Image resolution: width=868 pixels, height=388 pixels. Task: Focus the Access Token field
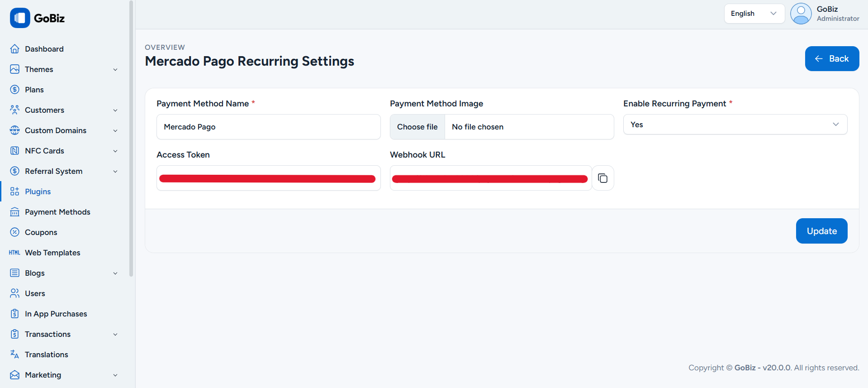pyautogui.click(x=269, y=178)
